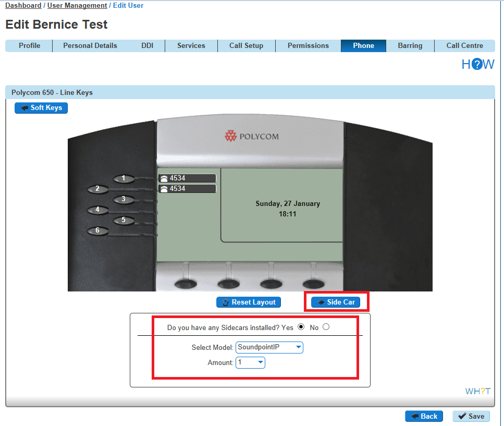Select the Phone tab
Screen dimensions: 504x426
363,46
